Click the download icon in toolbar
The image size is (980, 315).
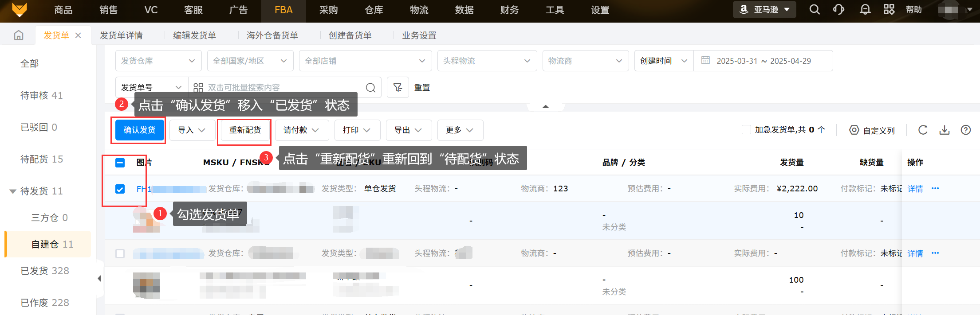(945, 130)
